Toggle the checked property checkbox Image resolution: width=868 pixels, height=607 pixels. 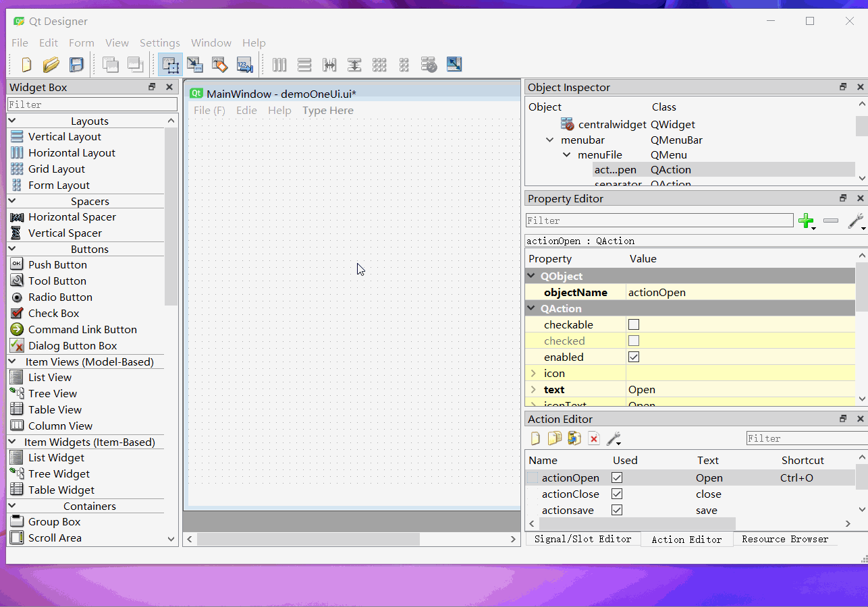click(634, 341)
